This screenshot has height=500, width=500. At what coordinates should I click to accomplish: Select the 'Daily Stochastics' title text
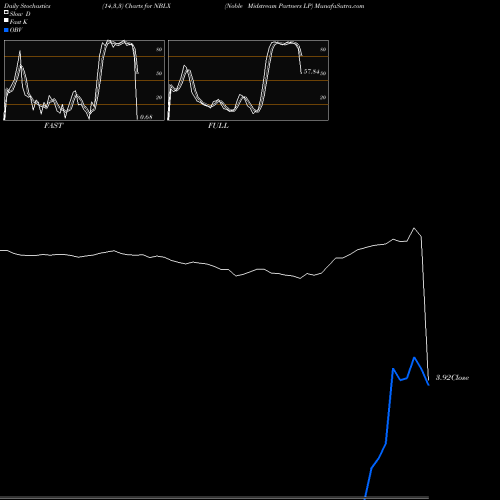tap(27, 6)
